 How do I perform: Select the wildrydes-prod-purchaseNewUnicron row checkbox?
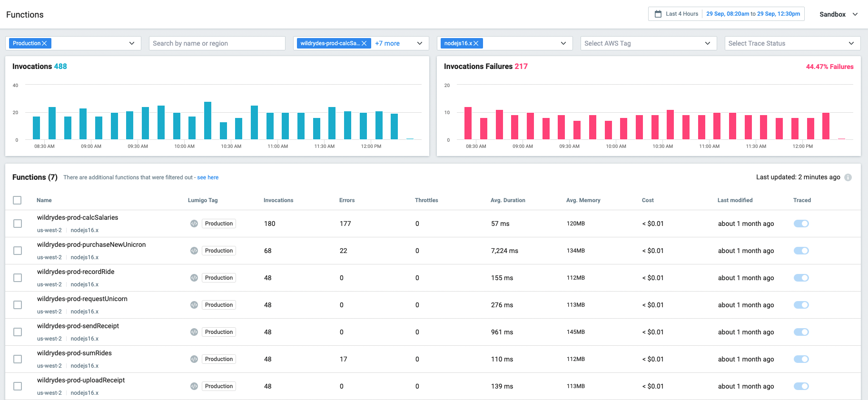(x=18, y=251)
